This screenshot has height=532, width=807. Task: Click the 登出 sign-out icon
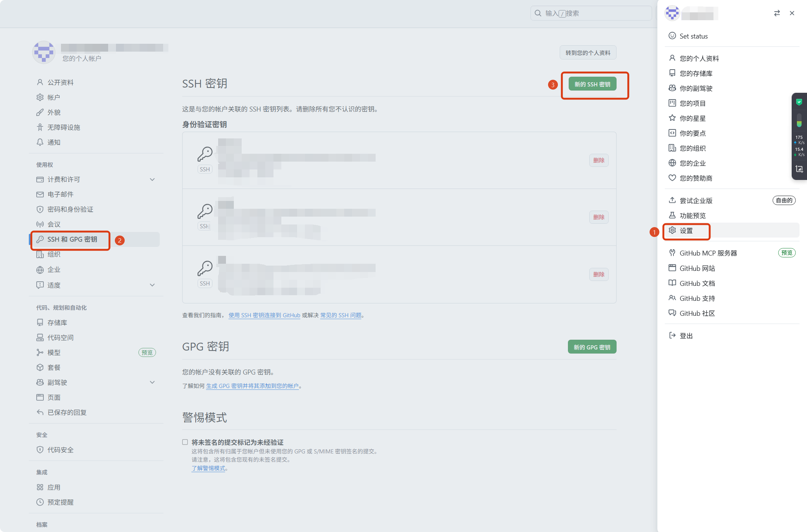[672, 336]
